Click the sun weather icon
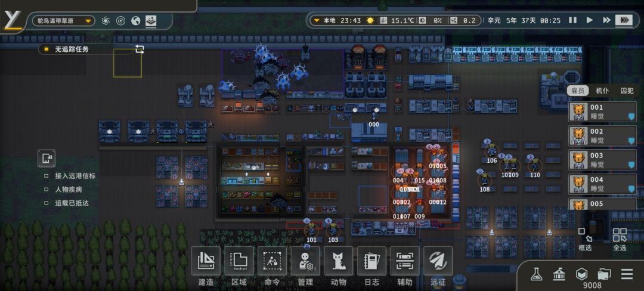The width and height of the screenshot is (644, 291). (370, 20)
